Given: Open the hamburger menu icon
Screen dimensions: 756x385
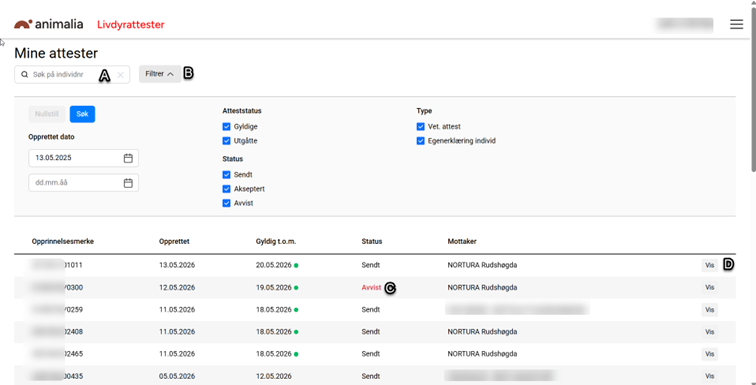Looking at the screenshot, I should (x=736, y=25).
